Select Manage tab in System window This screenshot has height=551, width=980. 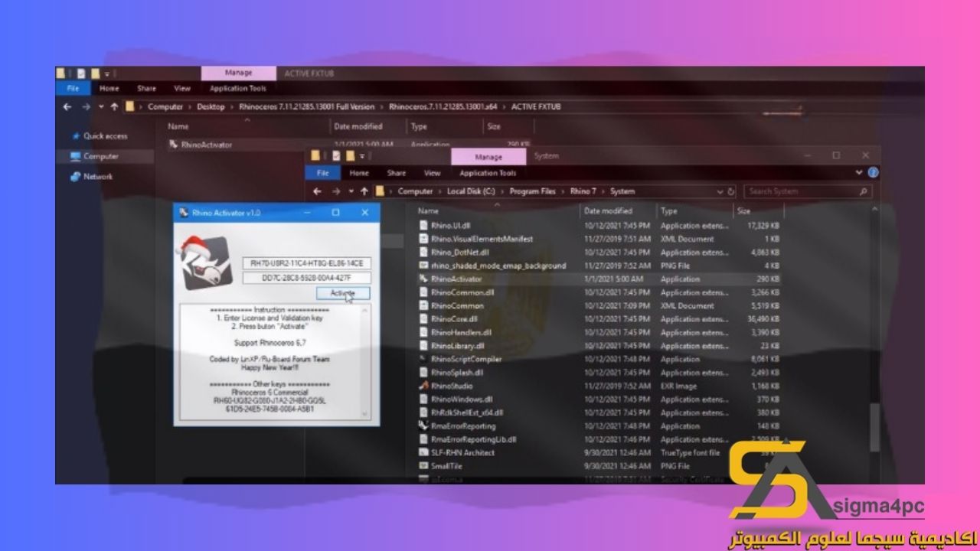[488, 156]
